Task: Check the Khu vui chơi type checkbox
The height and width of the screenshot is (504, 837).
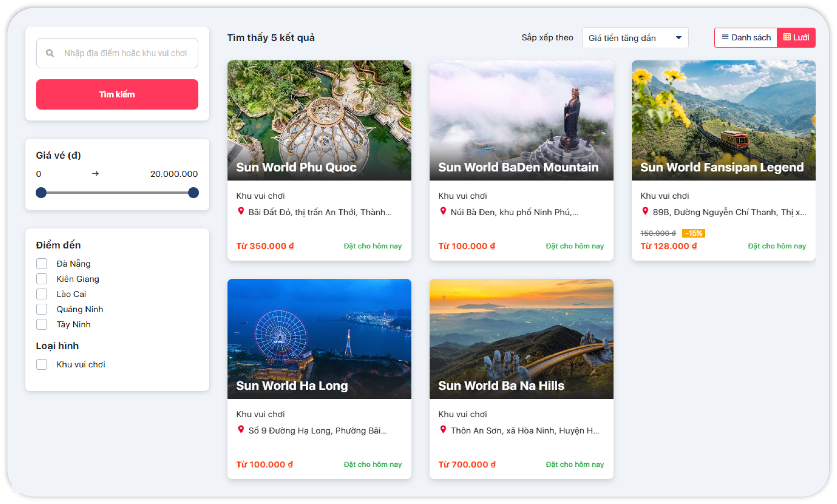Action: [x=42, y=364]
